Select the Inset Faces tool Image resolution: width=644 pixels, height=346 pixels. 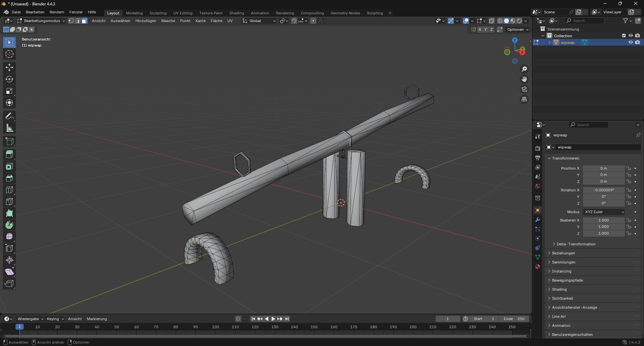click(9, 166)
